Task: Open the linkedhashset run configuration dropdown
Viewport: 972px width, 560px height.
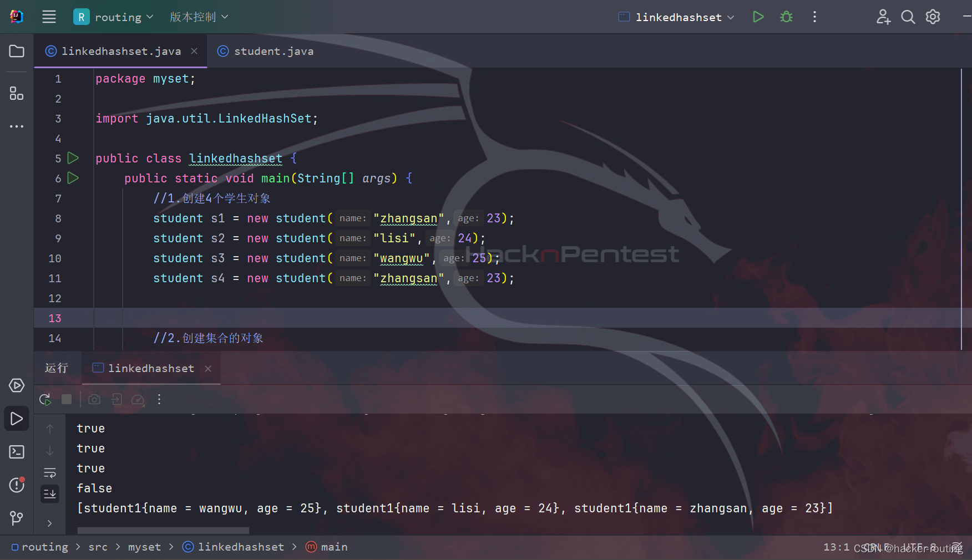Action: pyautogui.click(x=675, y=17)
